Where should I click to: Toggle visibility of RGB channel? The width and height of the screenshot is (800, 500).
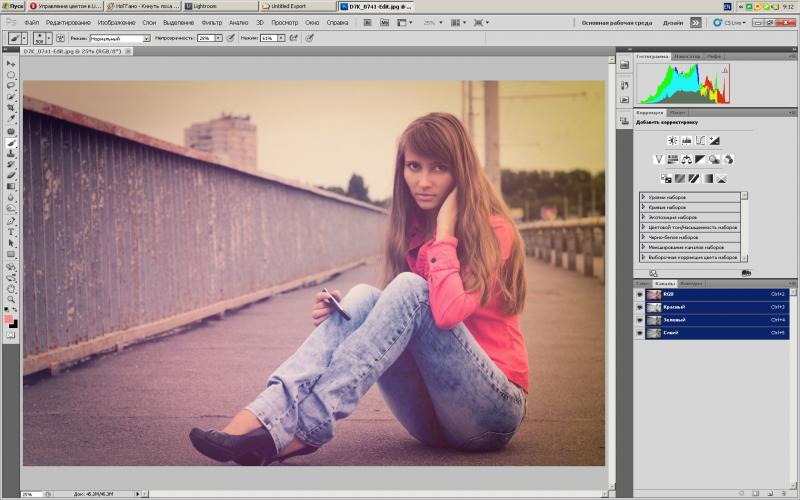click(639, 294)
